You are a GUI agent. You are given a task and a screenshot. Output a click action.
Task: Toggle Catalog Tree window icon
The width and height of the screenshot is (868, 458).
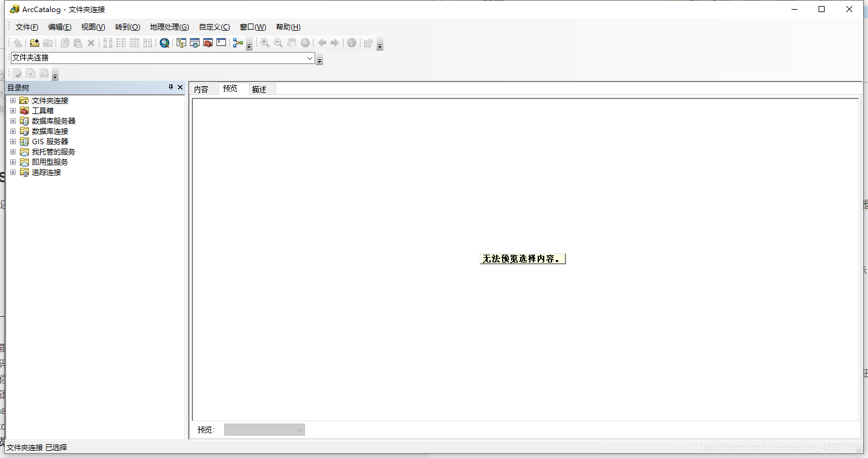(181, 43)
